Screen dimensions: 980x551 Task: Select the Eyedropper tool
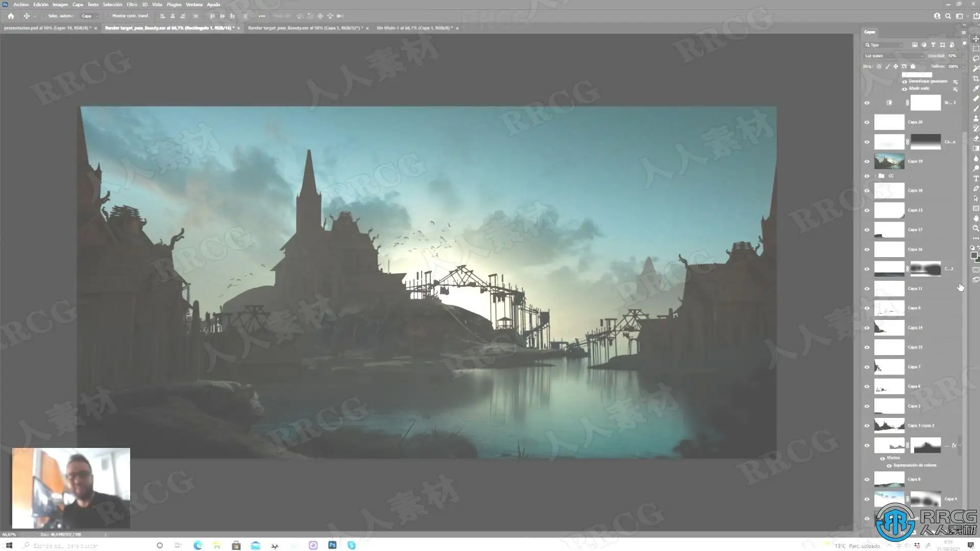tap(976, 89)
